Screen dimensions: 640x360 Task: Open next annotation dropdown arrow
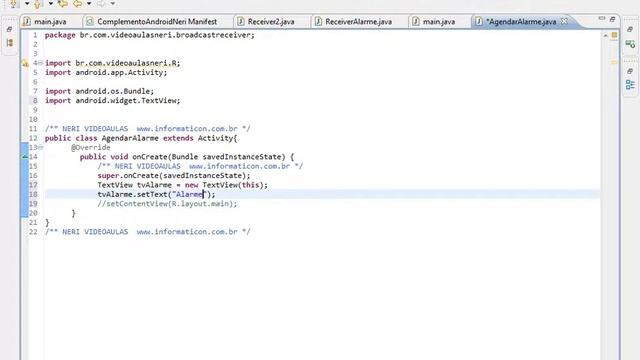27,4
